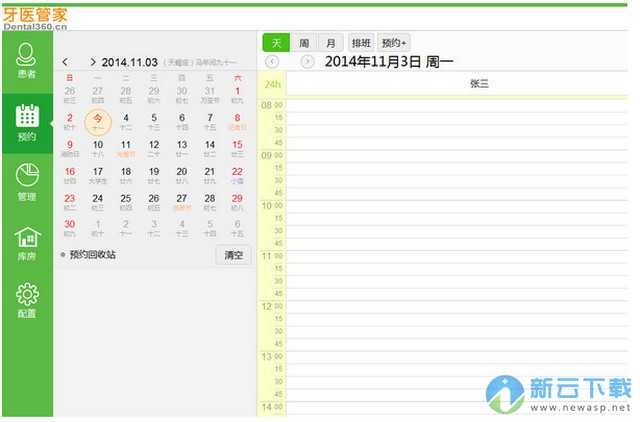This screenshot has width=640, height=422.
Task: Click the 12:00 time slot row
Action: (457, 307)
